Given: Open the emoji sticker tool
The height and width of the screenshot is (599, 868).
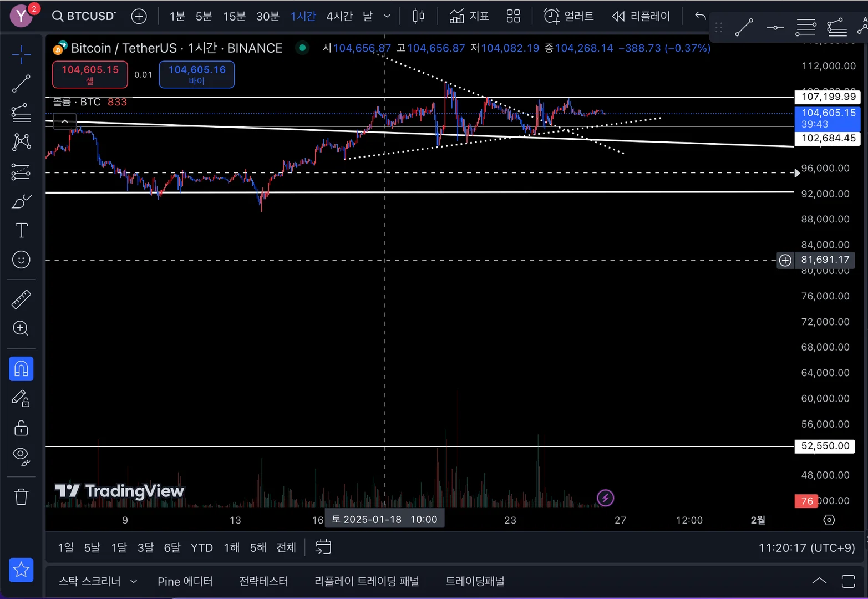Looking at the screenshot, I should pyautogui.click(x=21, y=260).
